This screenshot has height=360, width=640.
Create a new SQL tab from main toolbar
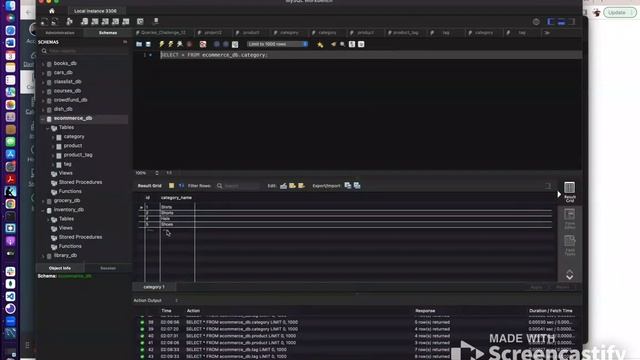pyautogui.click(x=44, y=21)
